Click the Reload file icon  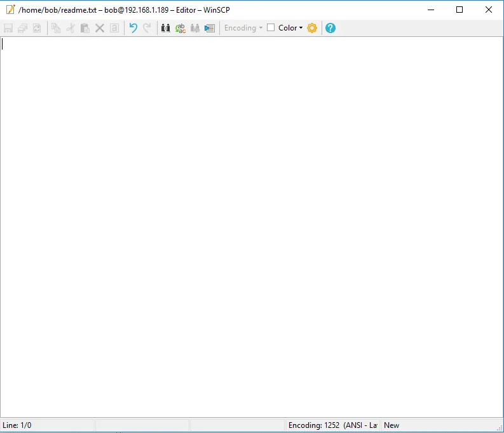(37, 28)
